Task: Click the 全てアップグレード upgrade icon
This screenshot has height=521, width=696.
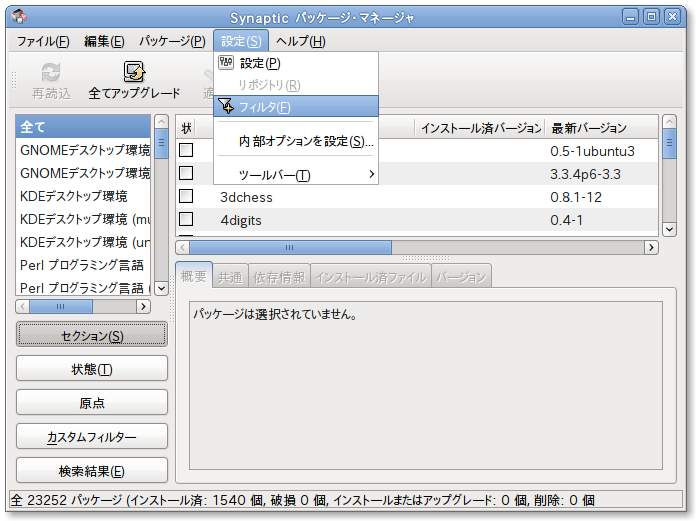Action: click(134, 72)
